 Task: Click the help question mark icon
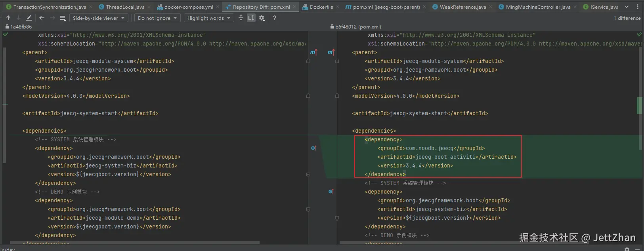coord(274,18)
